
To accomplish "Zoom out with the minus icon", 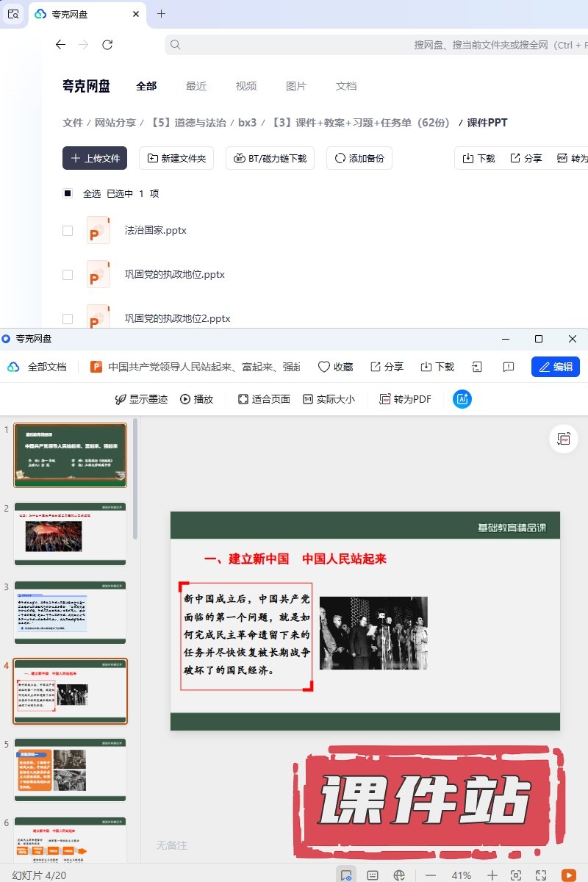I will tap(431, 875).
